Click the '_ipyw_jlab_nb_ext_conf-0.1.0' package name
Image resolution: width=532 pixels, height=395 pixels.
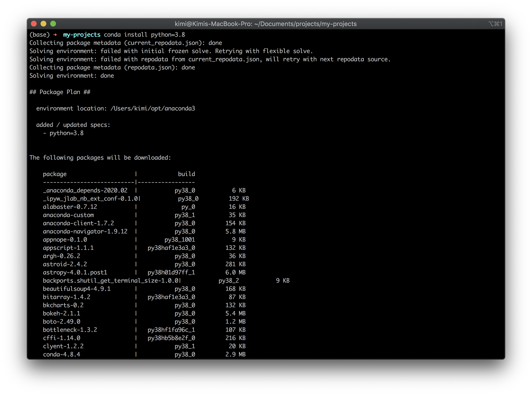pos(90,199)
